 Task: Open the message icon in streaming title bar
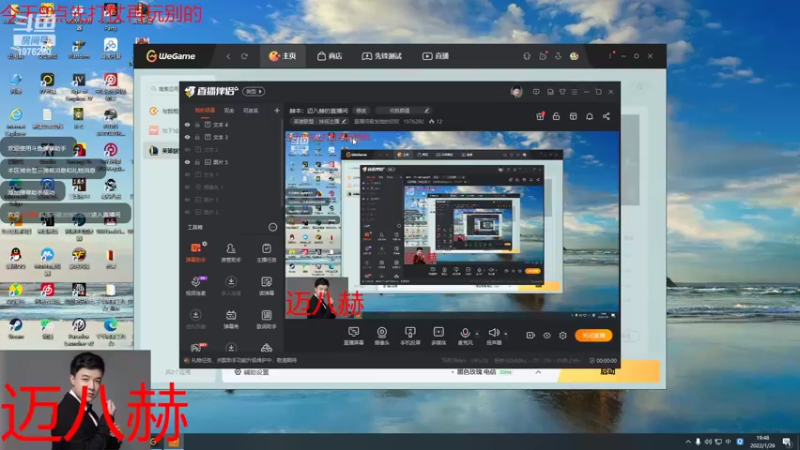536,92
